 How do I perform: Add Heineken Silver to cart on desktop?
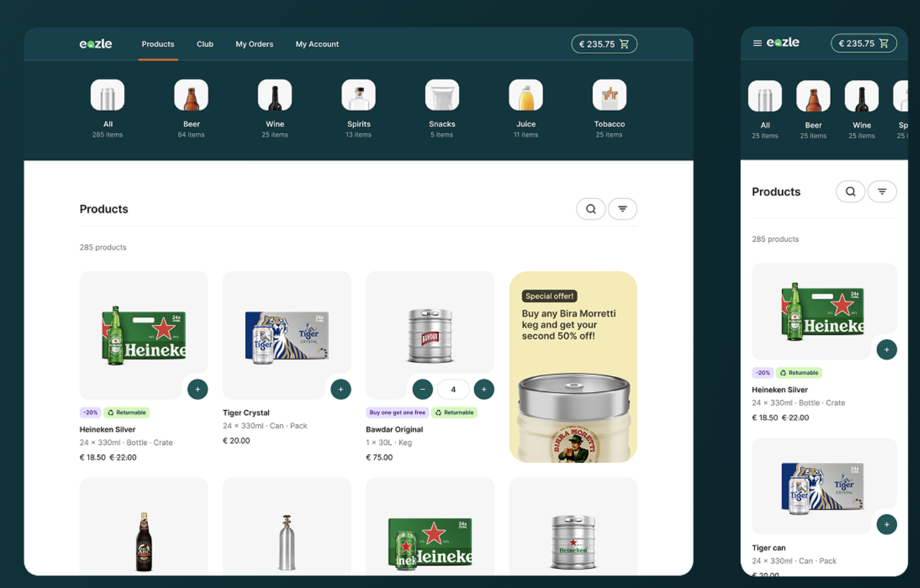pos(198,389)
